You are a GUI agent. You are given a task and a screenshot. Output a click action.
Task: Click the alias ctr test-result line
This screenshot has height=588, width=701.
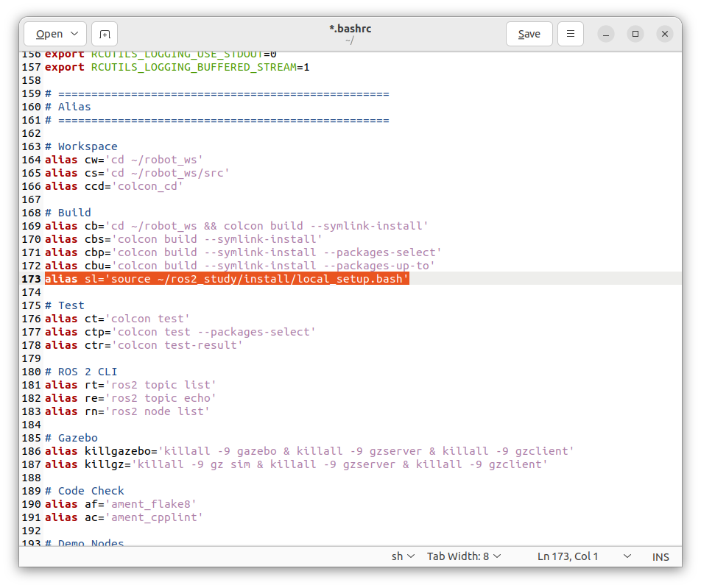pyautogui.click(x=144, y=345)
